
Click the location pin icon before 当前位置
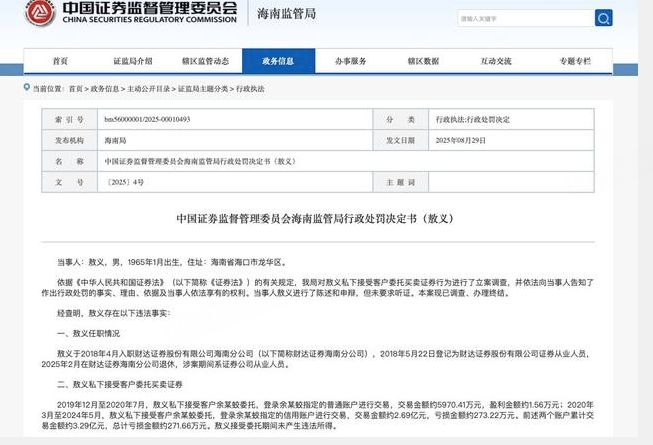pos(26,88)
